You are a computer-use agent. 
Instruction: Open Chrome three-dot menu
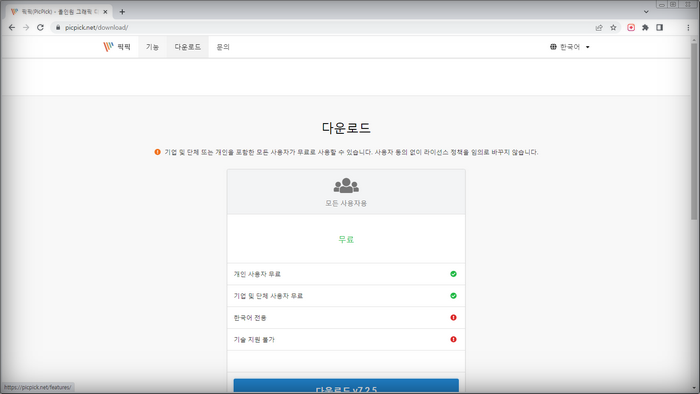point(688,28)
